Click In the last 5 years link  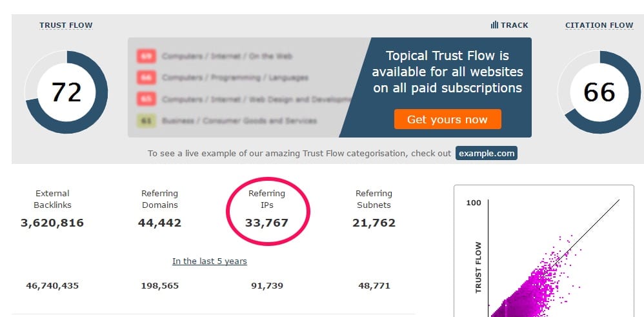(x=210, y=261)
